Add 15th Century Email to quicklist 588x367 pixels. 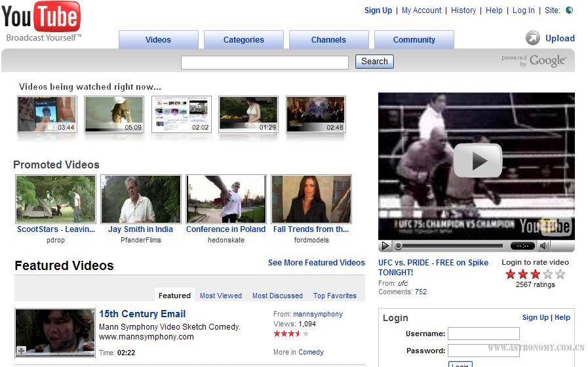pos(22,351)
